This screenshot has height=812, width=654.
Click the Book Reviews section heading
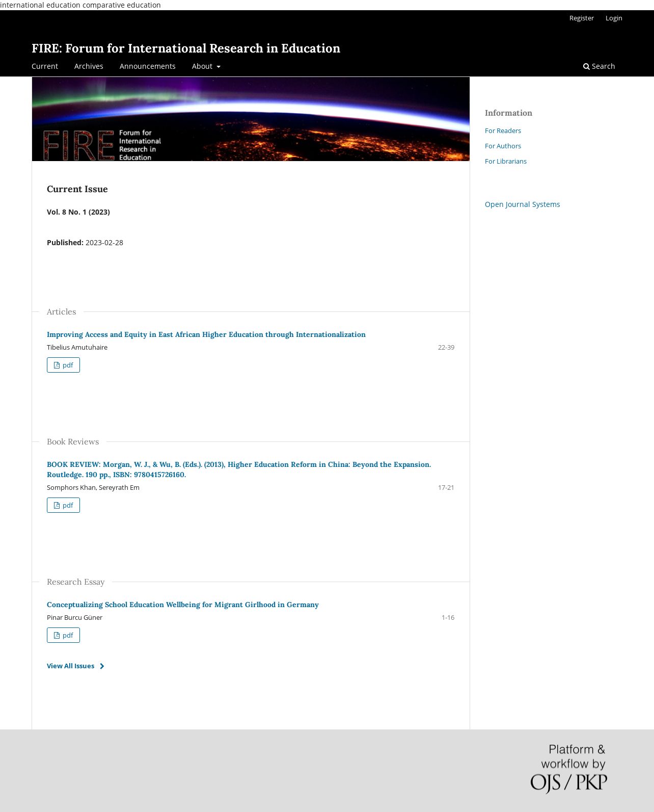pyautogui.click(x=73, y=442)
